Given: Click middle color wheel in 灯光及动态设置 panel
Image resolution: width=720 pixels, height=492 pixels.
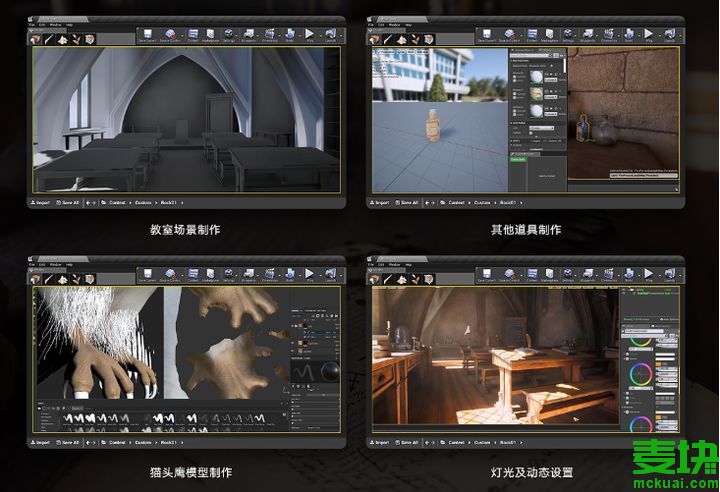Looking at the screenshot, I should [641, 374].
